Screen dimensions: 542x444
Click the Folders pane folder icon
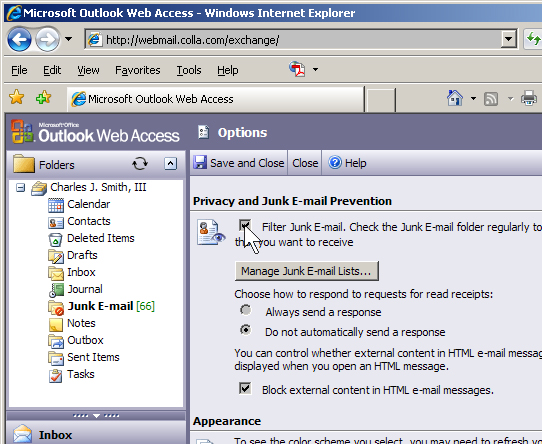point(24,164)
